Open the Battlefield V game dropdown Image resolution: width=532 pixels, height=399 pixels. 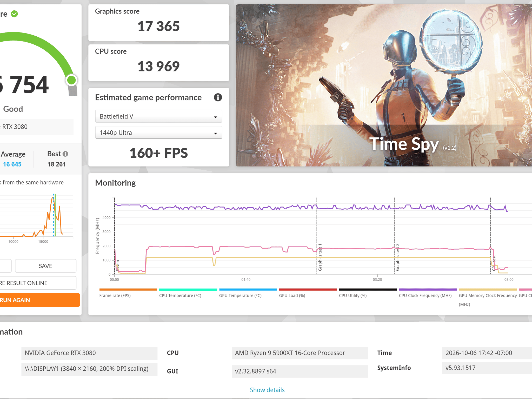[x=158, y=116]
